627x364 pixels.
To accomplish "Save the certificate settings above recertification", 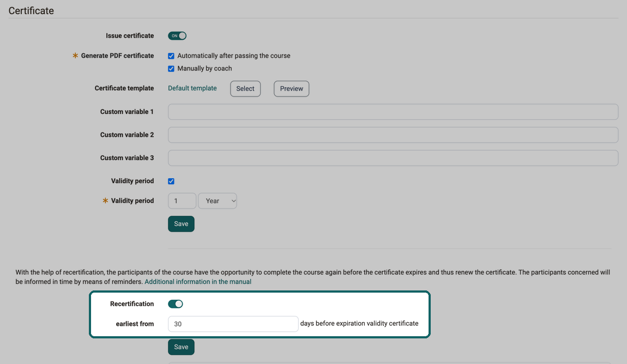I will 181,224.
